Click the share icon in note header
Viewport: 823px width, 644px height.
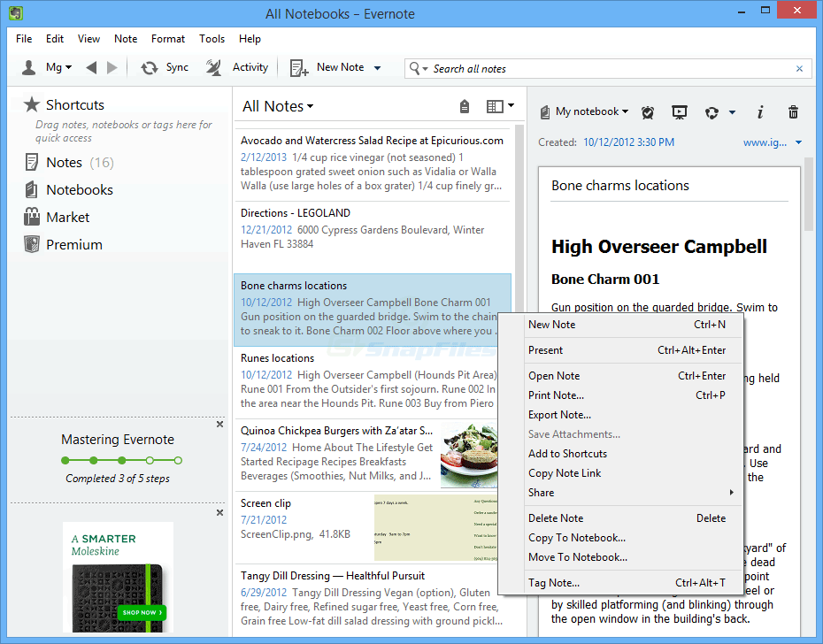point(711,113)
